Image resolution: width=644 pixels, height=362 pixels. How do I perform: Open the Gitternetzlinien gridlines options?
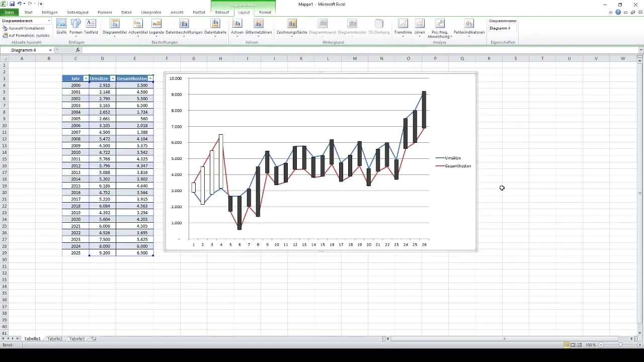point(259,28)
